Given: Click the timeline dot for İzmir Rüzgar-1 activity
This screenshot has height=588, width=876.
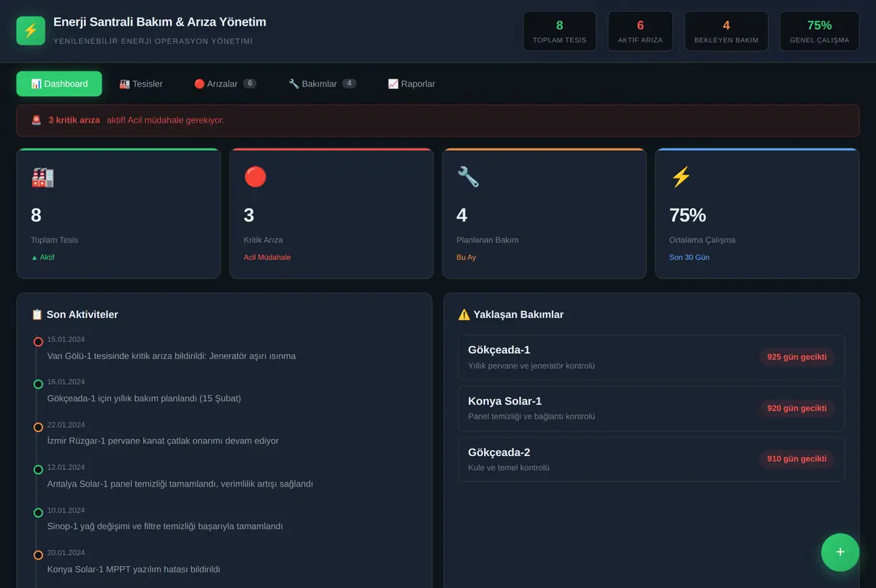Looking at the screenshot, I should [x=38, y=427].
